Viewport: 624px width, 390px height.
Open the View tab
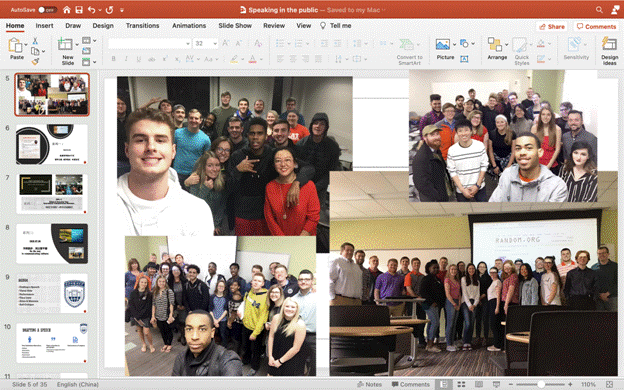[304, 25]
